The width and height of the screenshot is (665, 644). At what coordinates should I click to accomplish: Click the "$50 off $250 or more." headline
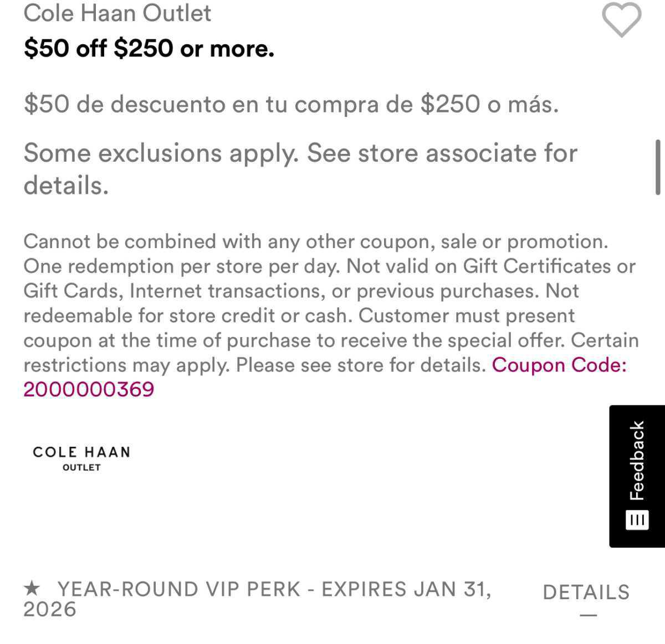click(x=149, y=49)
